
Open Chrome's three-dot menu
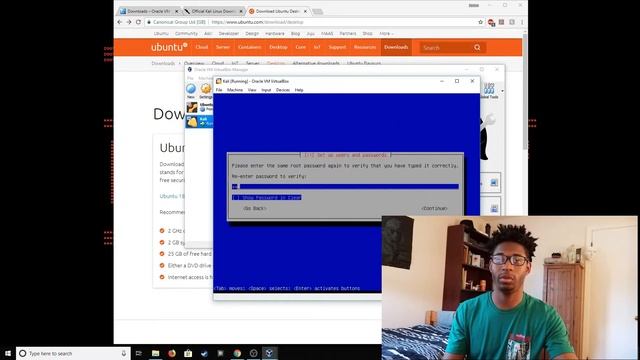click(522, 22)
